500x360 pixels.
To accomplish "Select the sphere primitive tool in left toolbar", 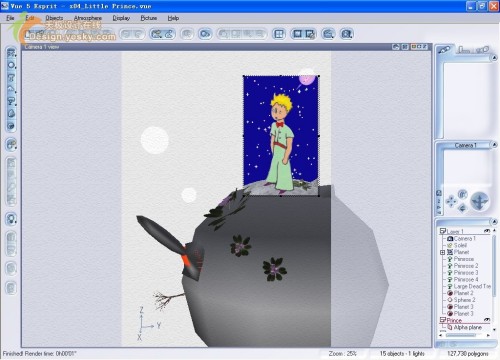I will click(11, 65).
